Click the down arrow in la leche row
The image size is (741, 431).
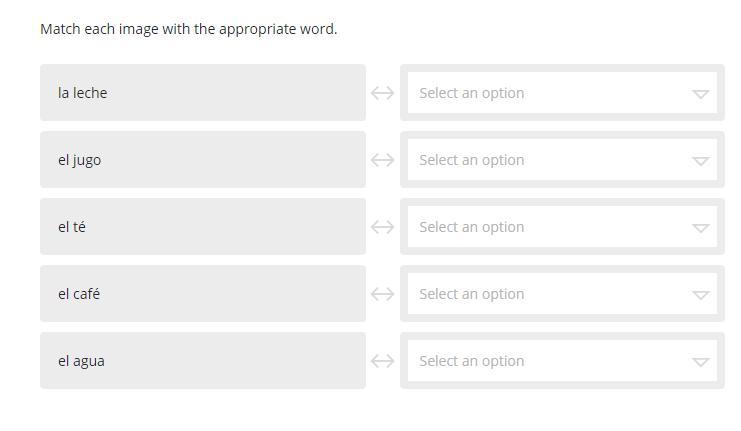tap(700, 94)
